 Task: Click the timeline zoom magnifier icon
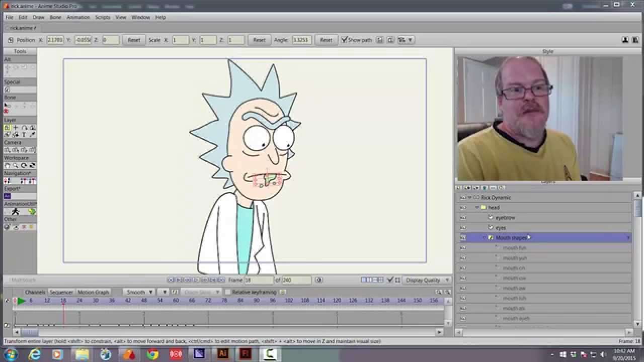439,292
